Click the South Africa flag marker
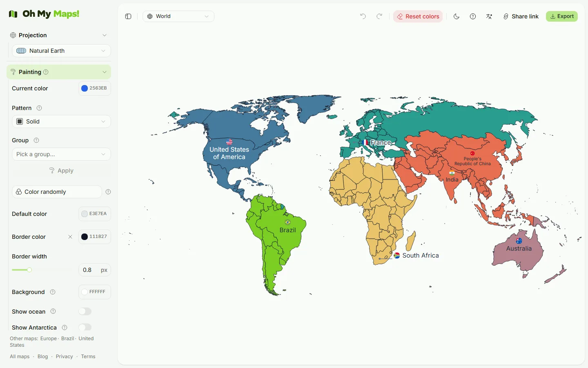Screen dimensions: 588x368 point(396,256)
